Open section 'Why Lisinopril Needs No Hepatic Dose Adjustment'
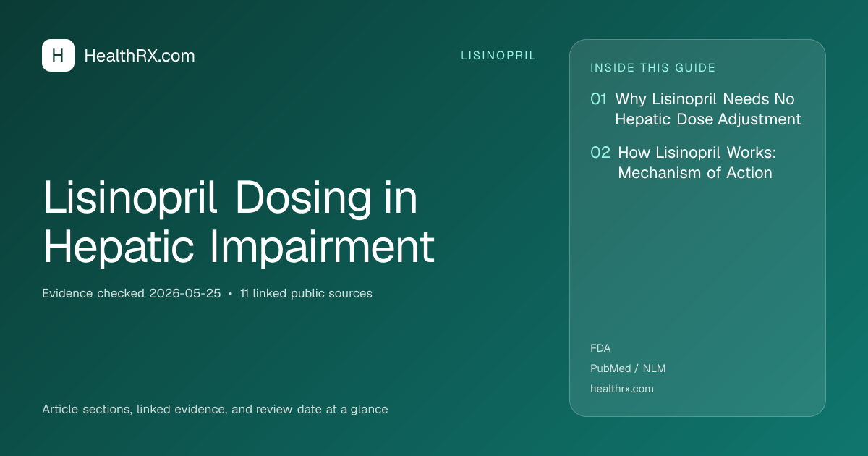Viewport: 868px width, 456px height. pos(708,109)
